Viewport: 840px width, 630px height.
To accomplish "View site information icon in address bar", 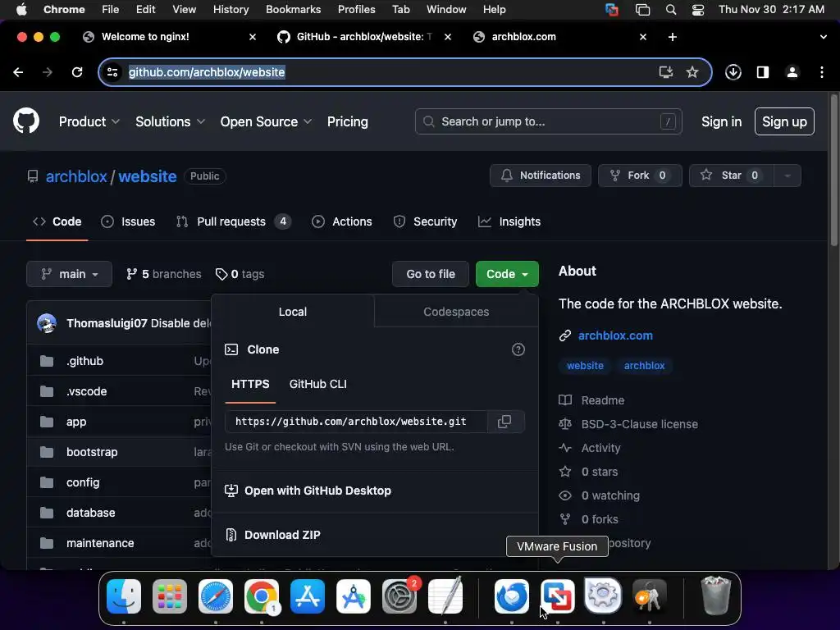I will tap(112, 72).
